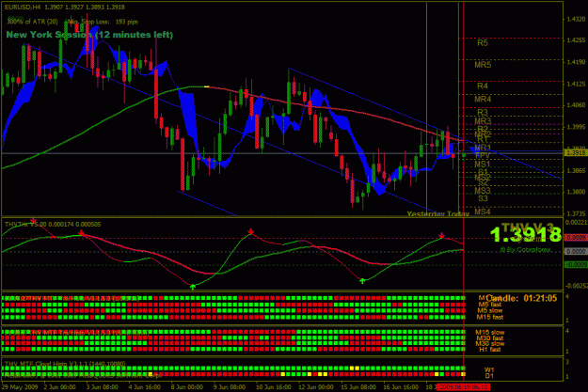Select the M15 slow row label
The image size is (588, 392).
pyautogui.click(x=490, y=333)
